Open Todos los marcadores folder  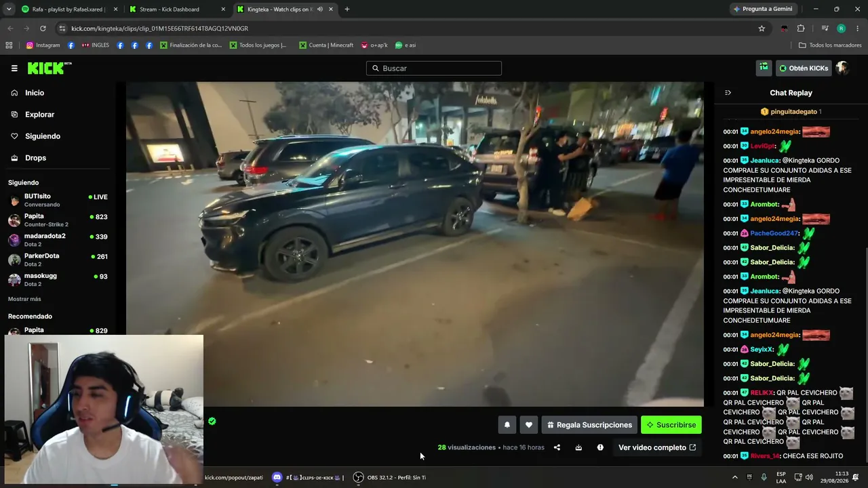[x=830, y=45]
